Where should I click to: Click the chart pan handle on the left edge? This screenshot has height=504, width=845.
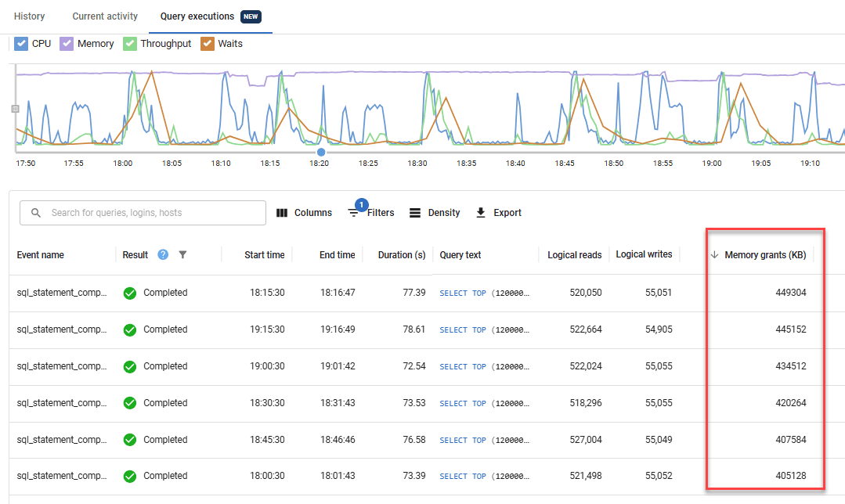pyautogui.click(x=14, y=109)
